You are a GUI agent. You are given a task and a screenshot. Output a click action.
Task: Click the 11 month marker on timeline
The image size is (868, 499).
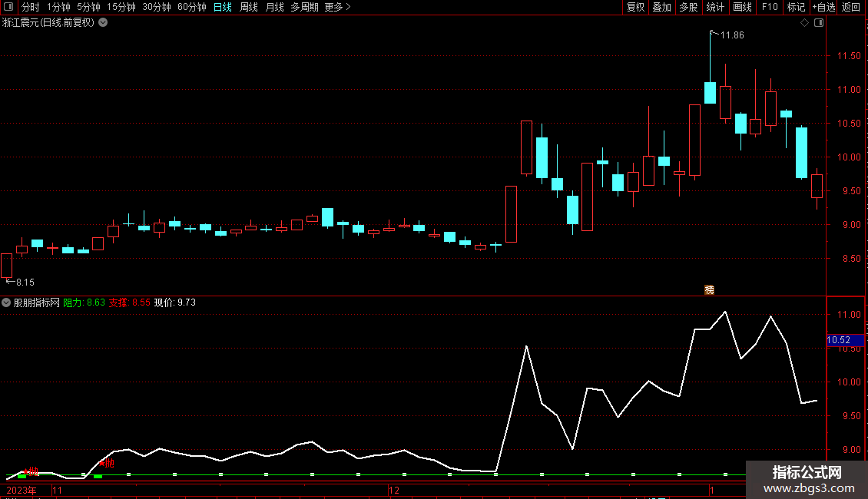pyautogui.click(x=57, y=490)
